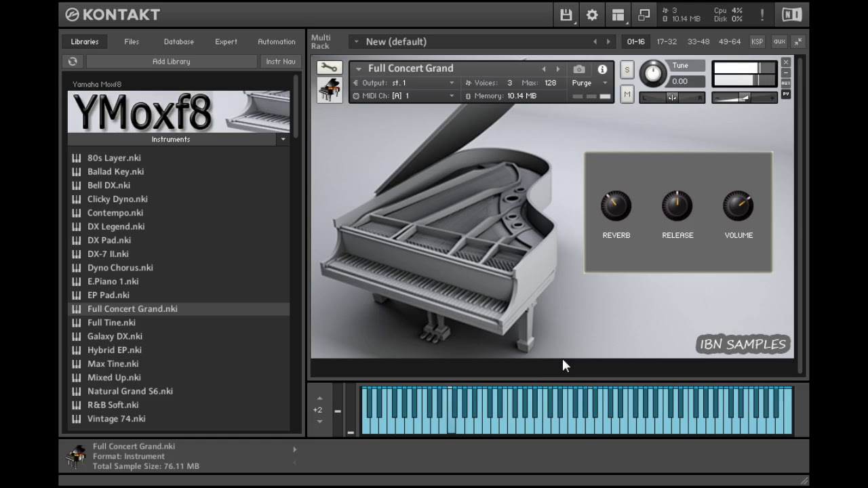This screenshot has height=488, width=868.
Task: Open the Output st. 1 dropdown
Action: point(452,83)
